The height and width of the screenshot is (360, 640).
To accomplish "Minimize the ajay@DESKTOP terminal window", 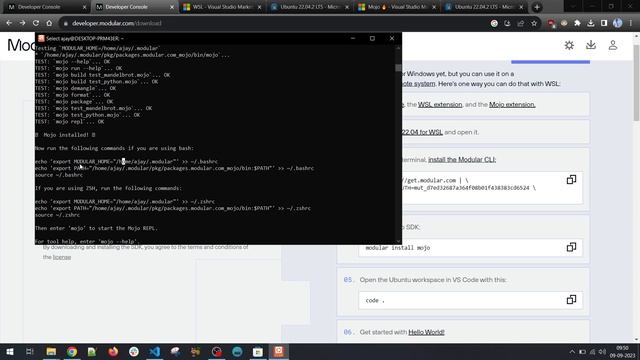I will point(353,38).
